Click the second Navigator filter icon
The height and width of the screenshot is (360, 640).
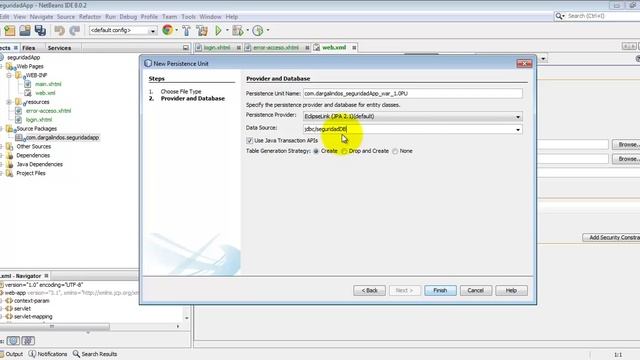click(x=28, y=340)
